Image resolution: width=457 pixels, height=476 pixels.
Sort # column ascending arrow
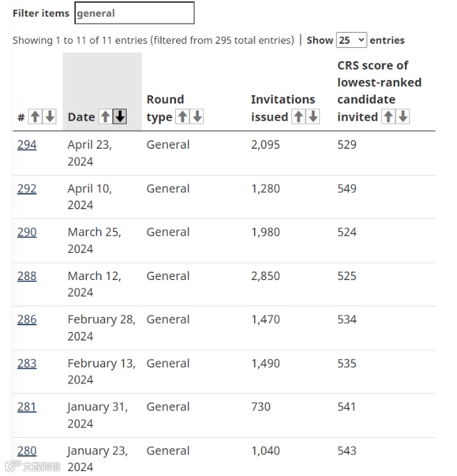click(35, 117)
